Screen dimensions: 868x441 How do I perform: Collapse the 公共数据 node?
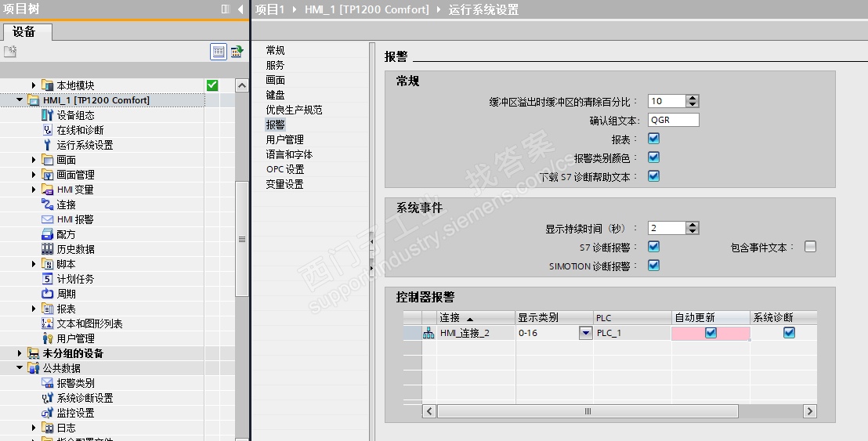(x=20, y=368)
